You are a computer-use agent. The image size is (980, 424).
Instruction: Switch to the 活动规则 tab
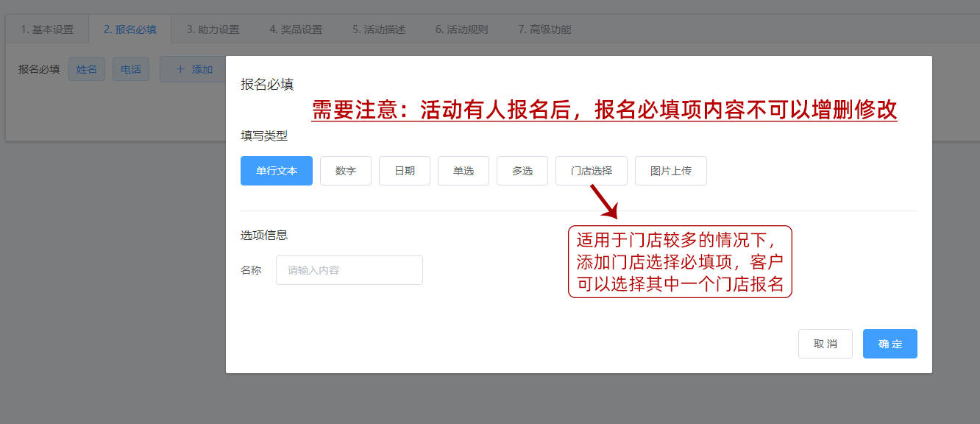[x=461, y=29]
